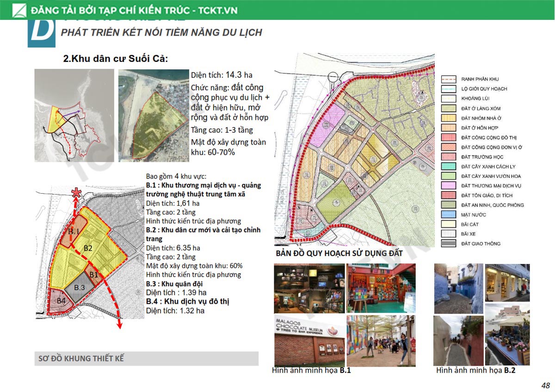Select the ĐẤT CÂY XANH CÁCH LY legend swatch

pos(449,166)
